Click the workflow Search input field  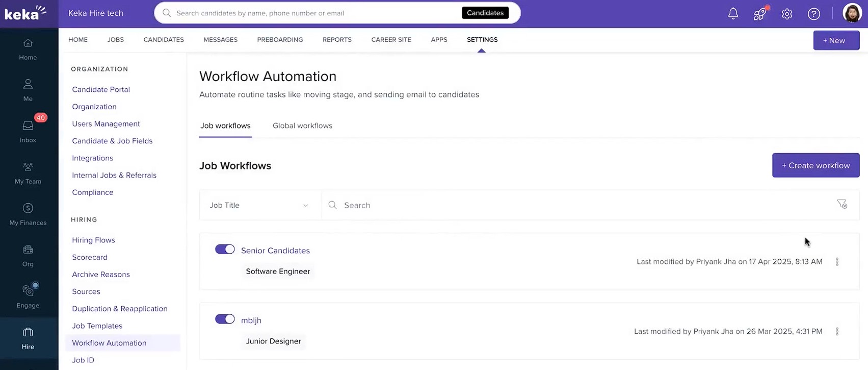(x=576, y=205)
